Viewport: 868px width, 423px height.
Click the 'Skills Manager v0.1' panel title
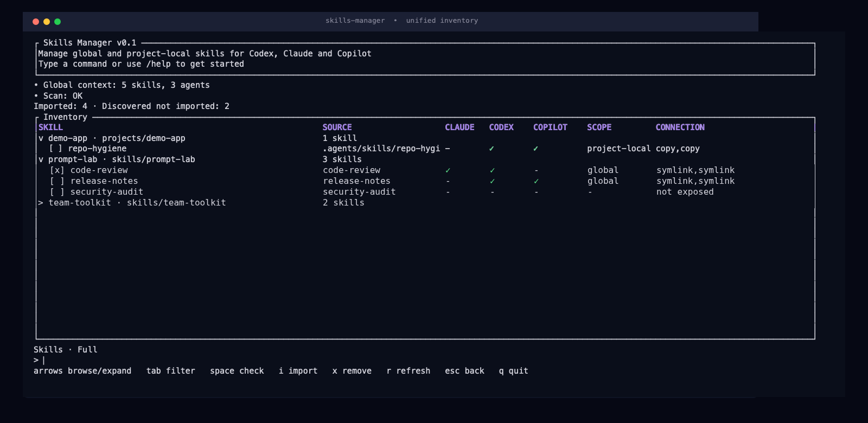pos(90,43)
